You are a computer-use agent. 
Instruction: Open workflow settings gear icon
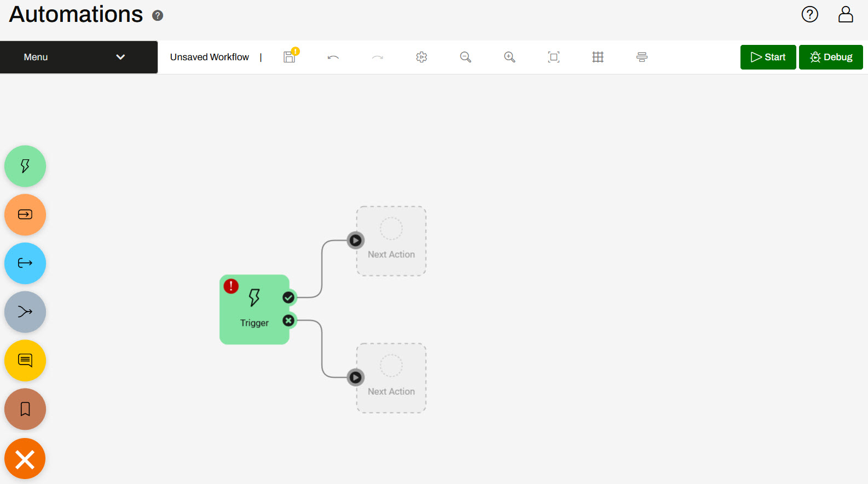coord(421,57)
